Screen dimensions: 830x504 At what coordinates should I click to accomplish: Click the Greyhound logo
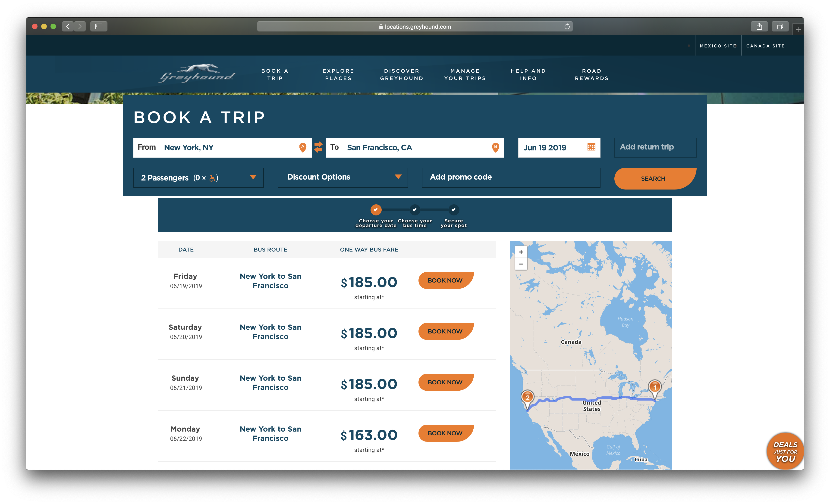[197, 73]
